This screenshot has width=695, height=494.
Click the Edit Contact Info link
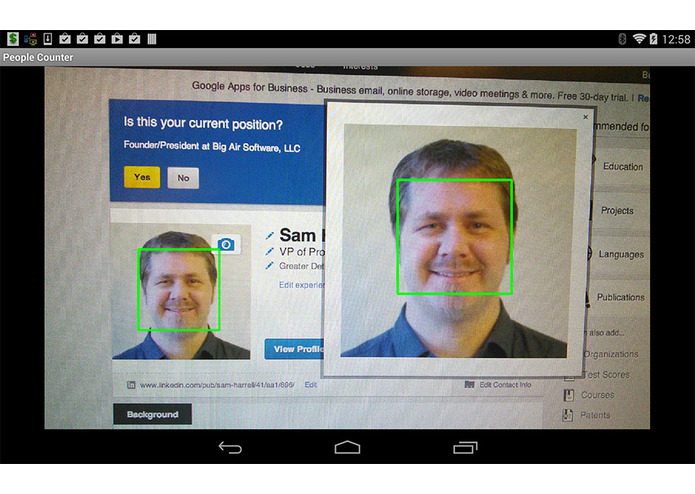505,385
